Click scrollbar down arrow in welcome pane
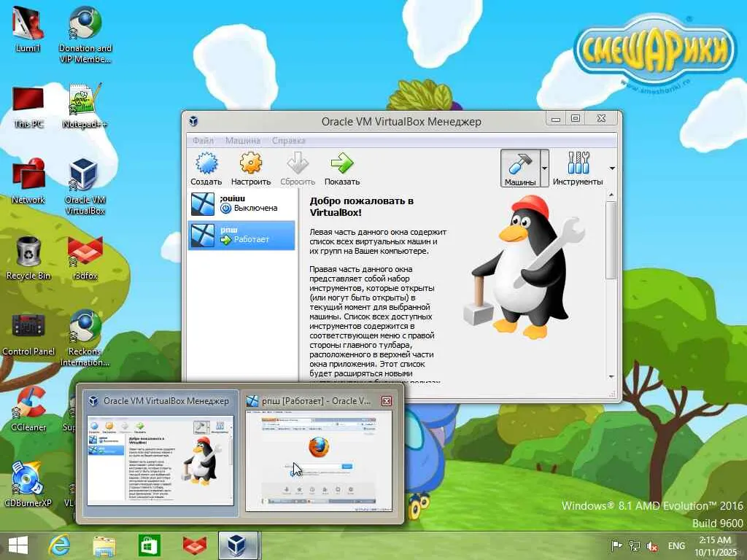 click(611, 377)
